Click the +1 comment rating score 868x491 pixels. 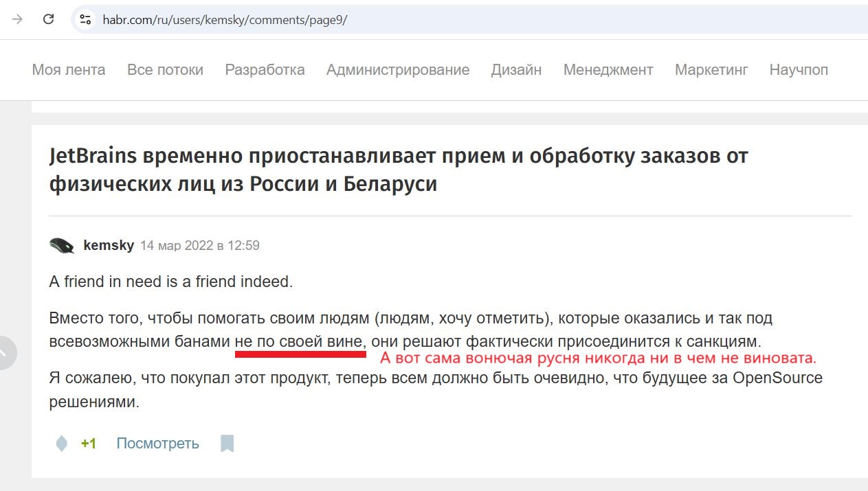click(88, 444)
